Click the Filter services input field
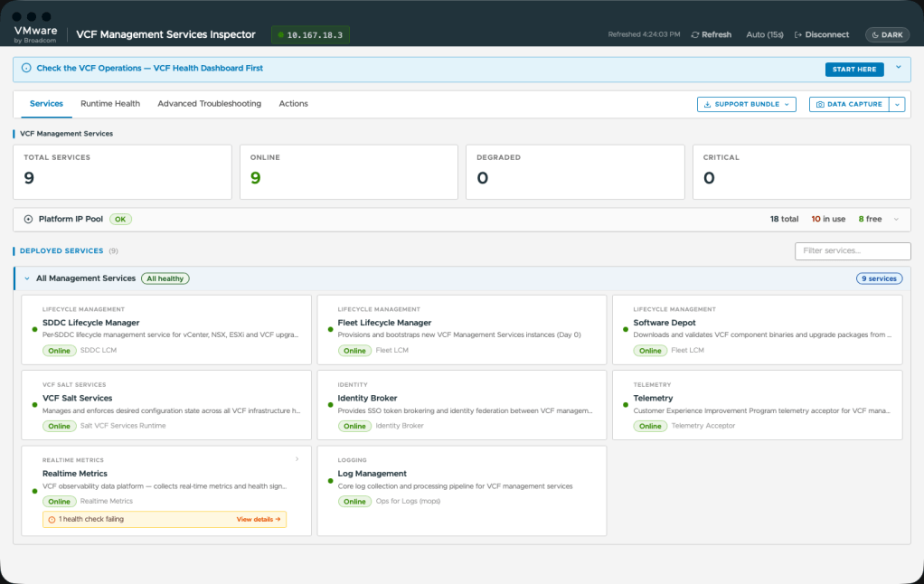 pos(852,251)
